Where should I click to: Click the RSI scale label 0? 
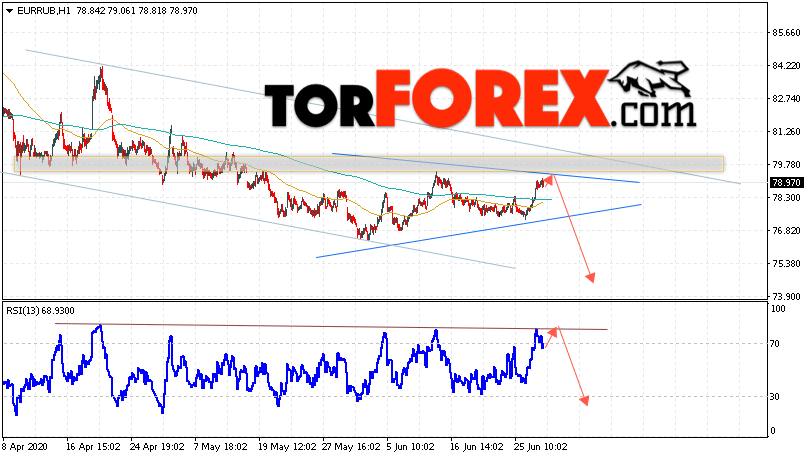click(772, 431)
